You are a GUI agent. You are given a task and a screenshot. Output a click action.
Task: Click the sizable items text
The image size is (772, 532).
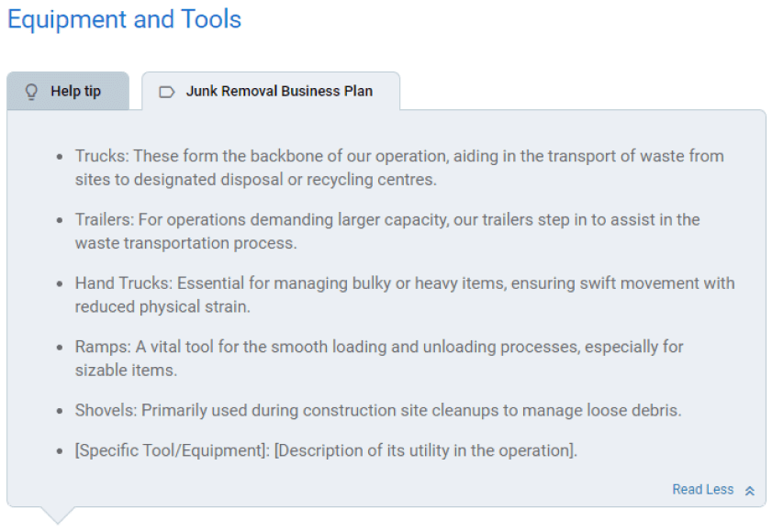coord(126,370)
